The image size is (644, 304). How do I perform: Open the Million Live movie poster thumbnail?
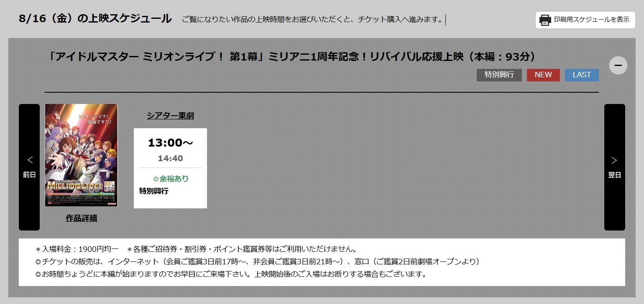click(x=82, y=155)
